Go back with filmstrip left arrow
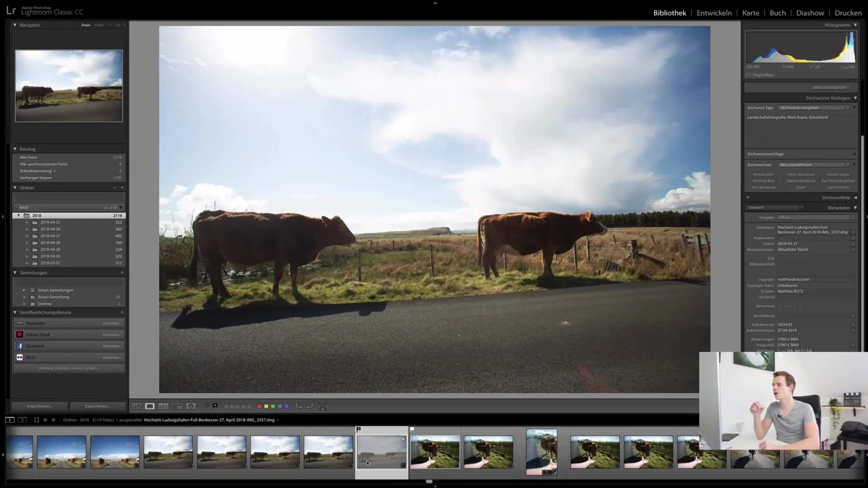 coord(45,420)
